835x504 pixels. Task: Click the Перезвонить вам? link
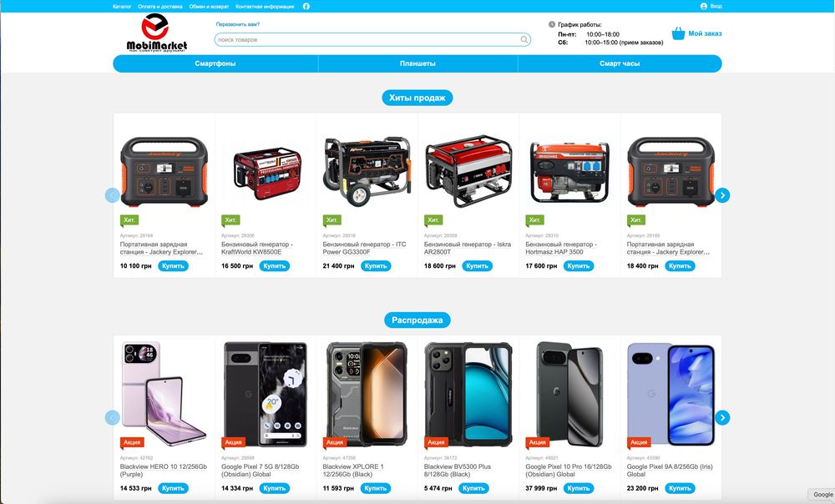coord(238,24)
